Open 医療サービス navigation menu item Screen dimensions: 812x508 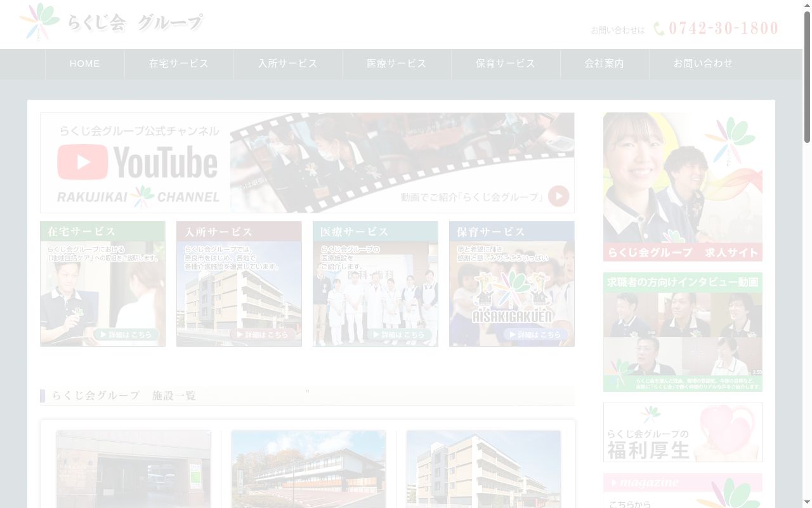[397, 63]
